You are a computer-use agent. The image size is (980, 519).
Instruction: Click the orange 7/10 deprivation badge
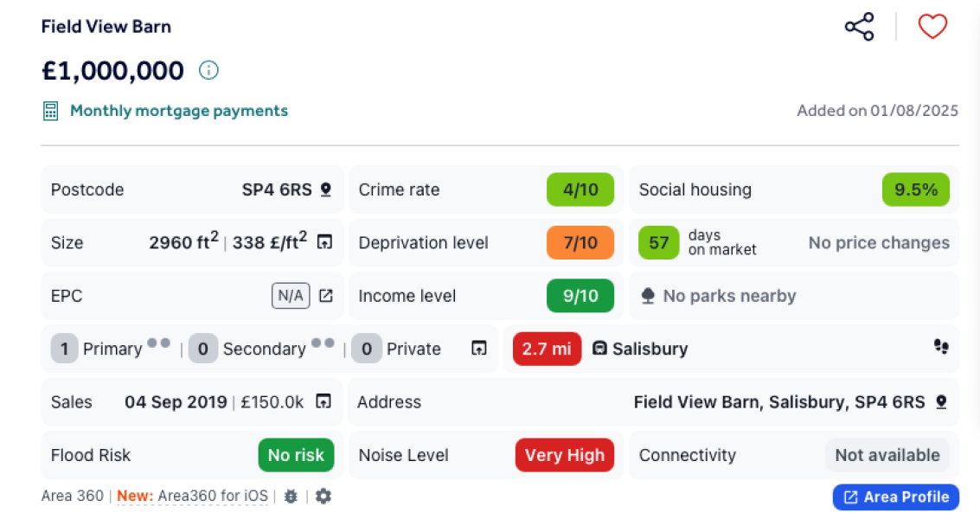[580, 242]
